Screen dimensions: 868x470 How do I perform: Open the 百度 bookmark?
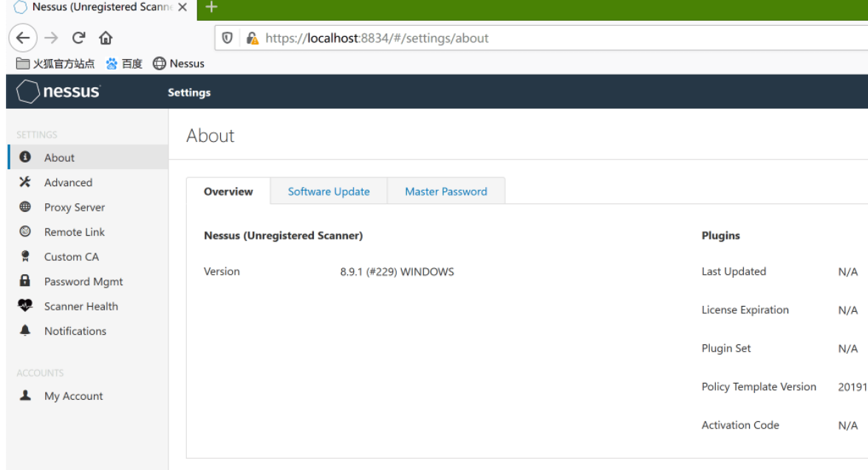(x=124, y=64)
